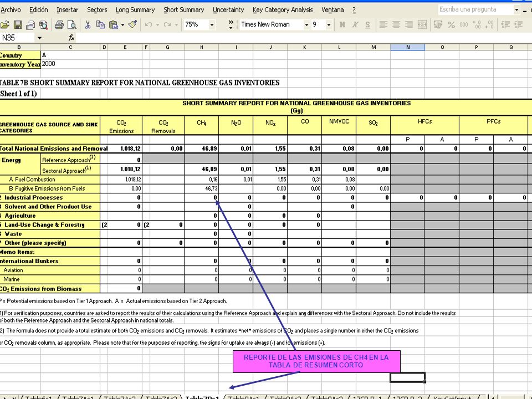Screen dimensions: 532x399
Task: Click the 'Reference Approach' cell
Action: pyautogui.click(x=70, y=159)
